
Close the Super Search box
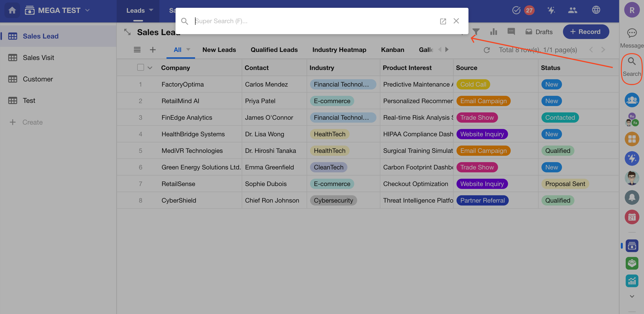coord(456,21)
